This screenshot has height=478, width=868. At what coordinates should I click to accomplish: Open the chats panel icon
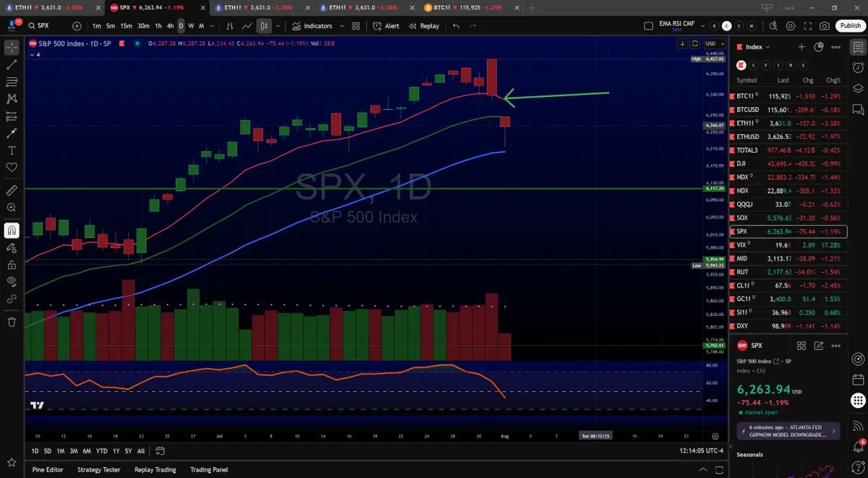[858, 110]
